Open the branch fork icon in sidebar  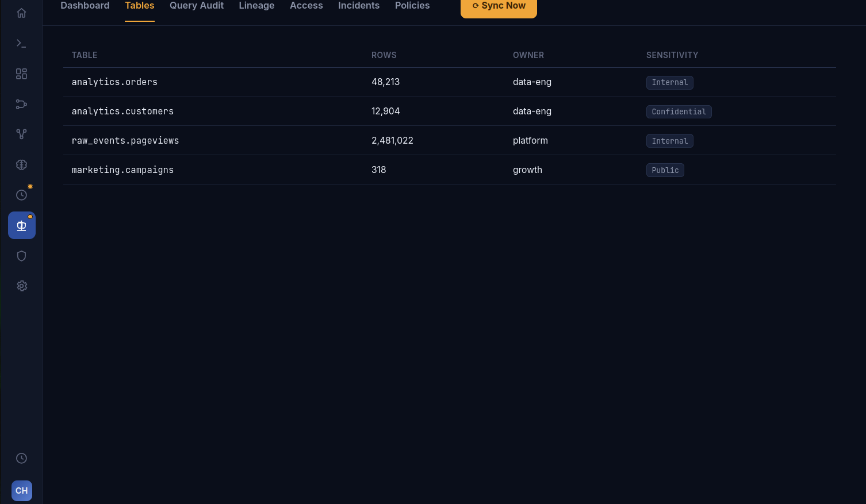[21, 134]
